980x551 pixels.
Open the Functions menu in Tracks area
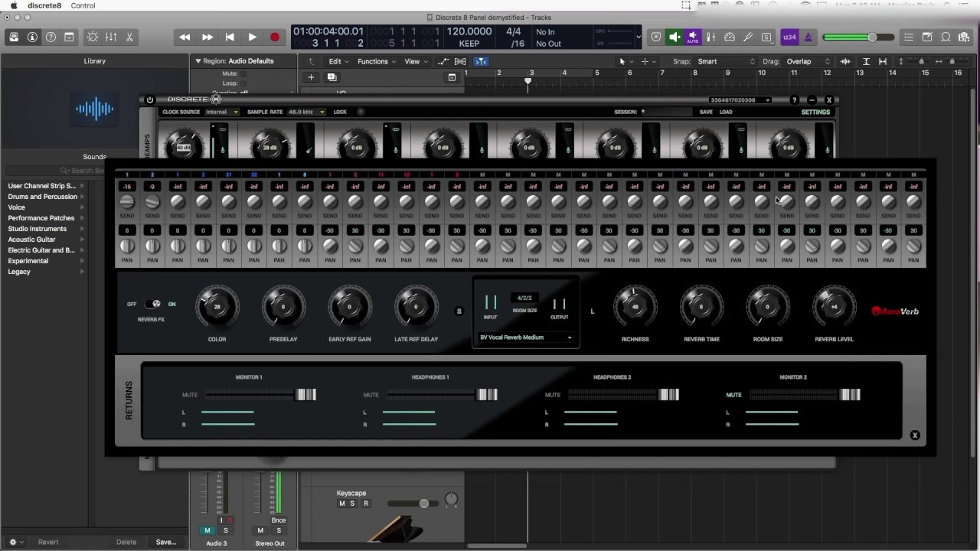376,61
